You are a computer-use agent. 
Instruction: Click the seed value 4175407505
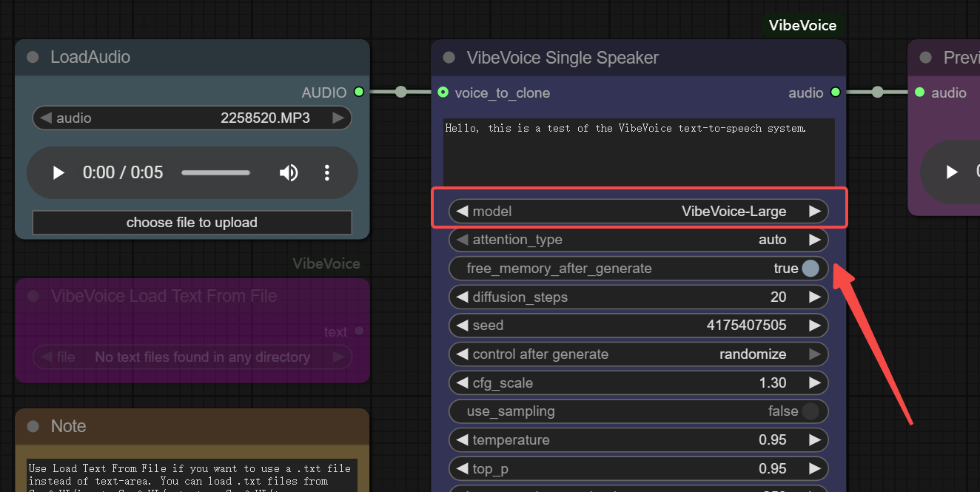747,326
